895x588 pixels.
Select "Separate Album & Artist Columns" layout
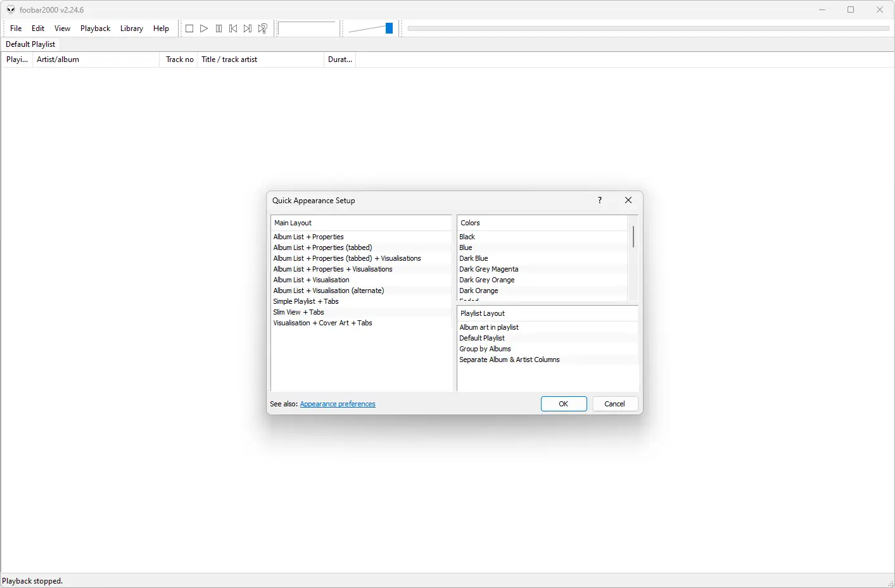click(x=548, y=360)
